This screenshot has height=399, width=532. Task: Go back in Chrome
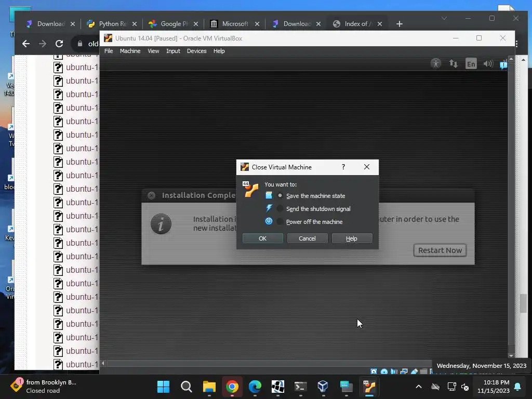pos(26,44)
